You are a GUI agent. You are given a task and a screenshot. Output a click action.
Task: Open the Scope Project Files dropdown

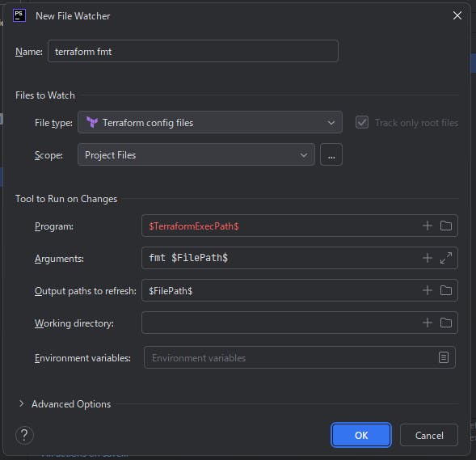point(196,155)
